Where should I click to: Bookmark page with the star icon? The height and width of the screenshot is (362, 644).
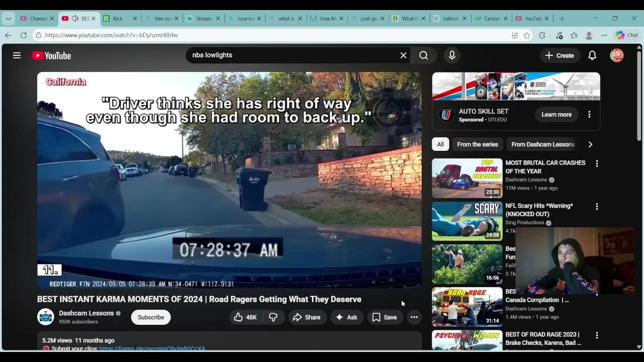click(x=527, y=35)
